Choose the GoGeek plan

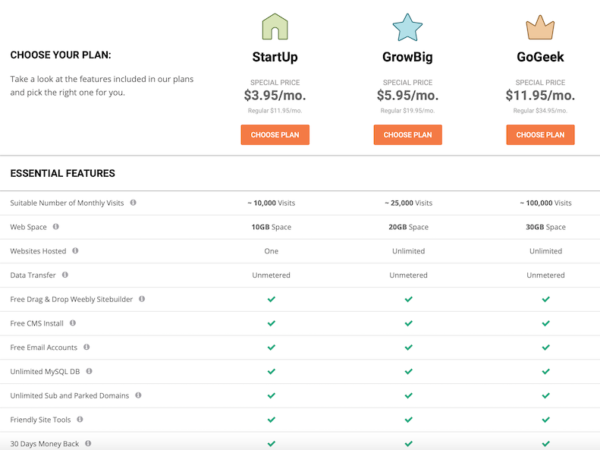click(540, 134)
